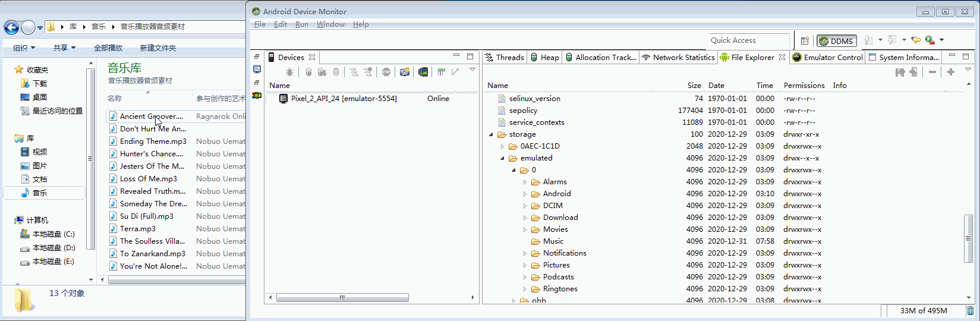Image resolution: width=980 pixels, height=321 pixels.
Task: Run garbage collector from heap status trash icon
Action: [970, 310]
